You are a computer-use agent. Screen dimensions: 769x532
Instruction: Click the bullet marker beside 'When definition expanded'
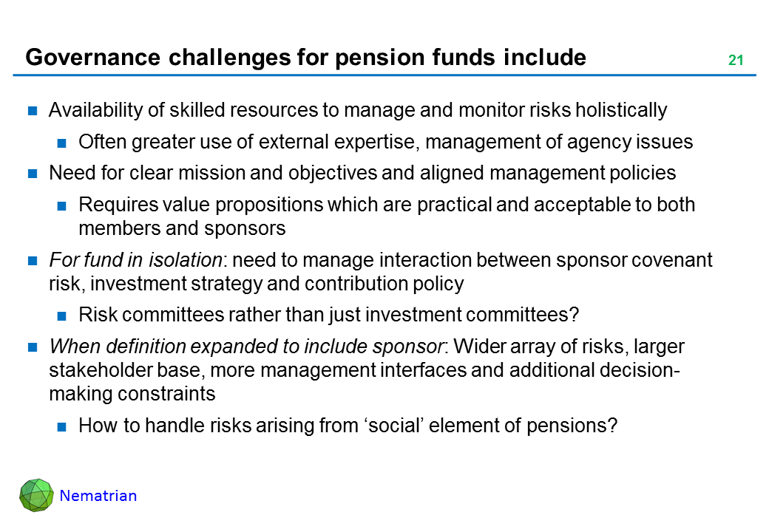[33, 348]
